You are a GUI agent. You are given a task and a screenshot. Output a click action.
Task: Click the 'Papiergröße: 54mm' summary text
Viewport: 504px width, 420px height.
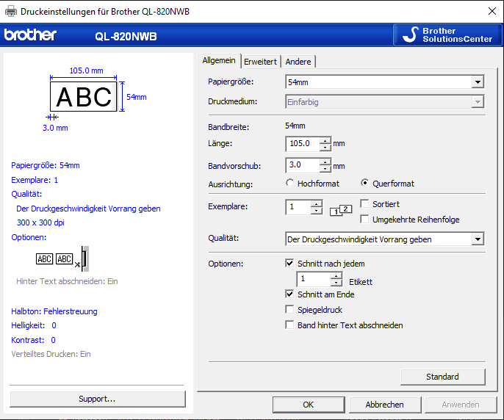[46, 165]
